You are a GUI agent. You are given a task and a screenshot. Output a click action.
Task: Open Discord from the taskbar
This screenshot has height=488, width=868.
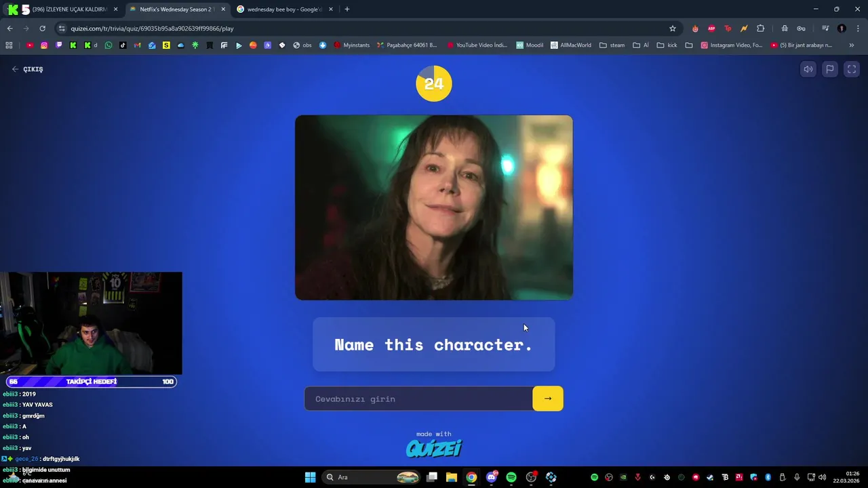coord(492,477)
